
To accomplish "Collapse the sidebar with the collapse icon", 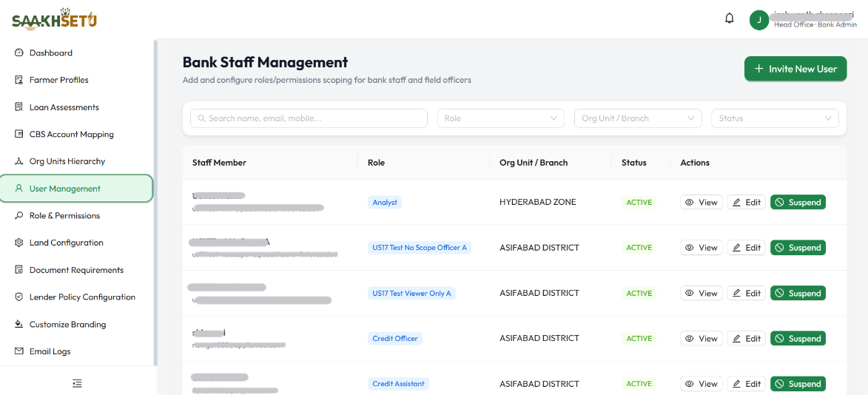I will coord(78,383).
